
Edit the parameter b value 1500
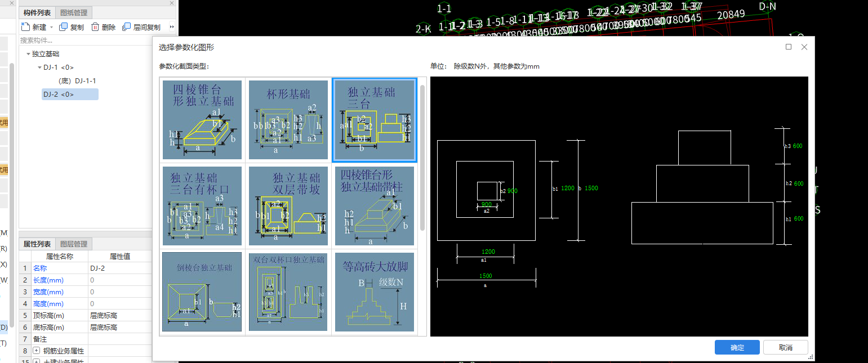[591, 188]
